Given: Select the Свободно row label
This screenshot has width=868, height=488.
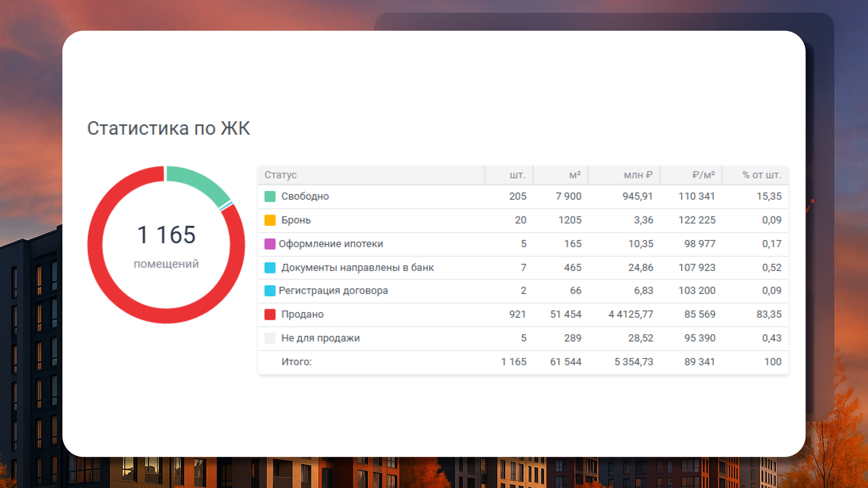Looking at the screenshot, I should point(305,197).
